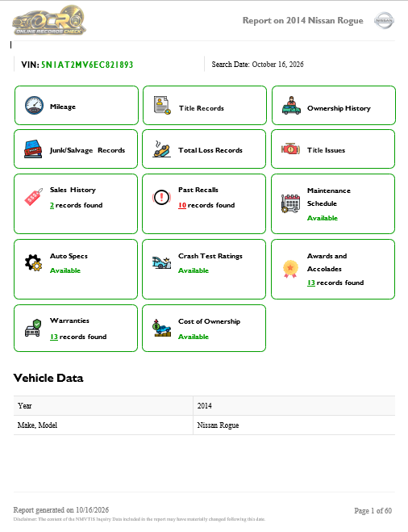Viewport: 408px width, 532px height.
Task: Select the Title Issues label
Action: (326, 150)
